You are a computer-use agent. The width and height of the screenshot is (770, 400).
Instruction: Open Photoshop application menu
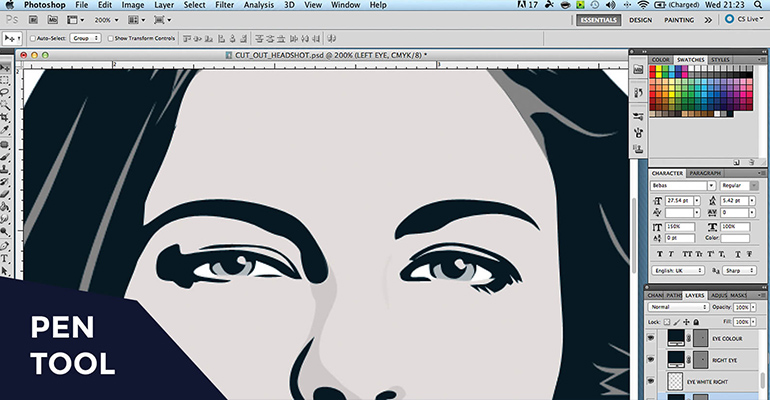click(45, 5)
